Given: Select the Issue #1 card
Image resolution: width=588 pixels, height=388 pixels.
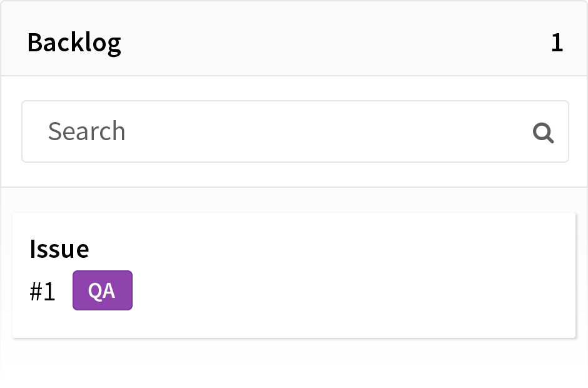Looking at the screenshot, I should coord(294,275).
